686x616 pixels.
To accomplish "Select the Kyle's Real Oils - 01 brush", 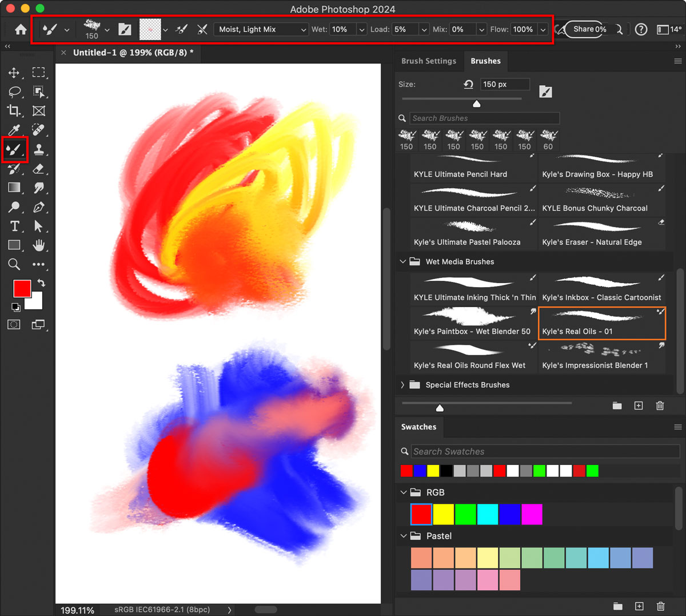I will pyautogui.click(x=601, y=323).
